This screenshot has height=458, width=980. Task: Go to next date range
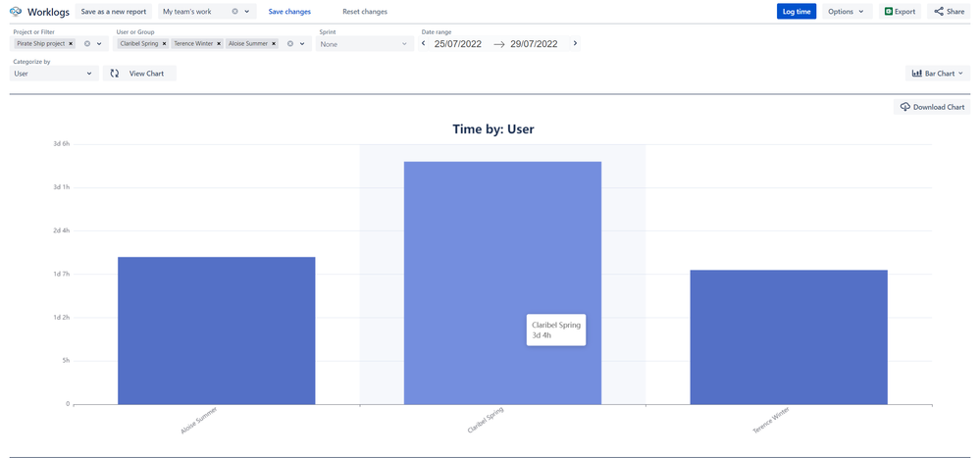(575, 44)
